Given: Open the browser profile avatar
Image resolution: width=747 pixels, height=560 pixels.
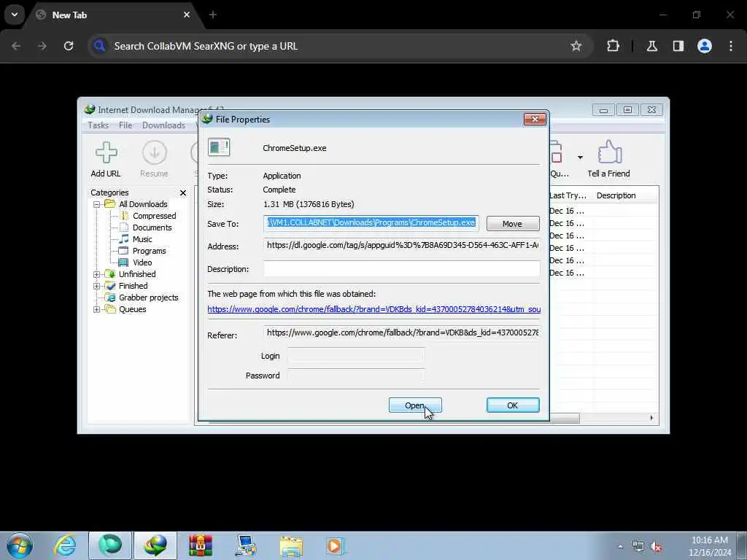Looking at the screenshot, I should click(705, 46).
